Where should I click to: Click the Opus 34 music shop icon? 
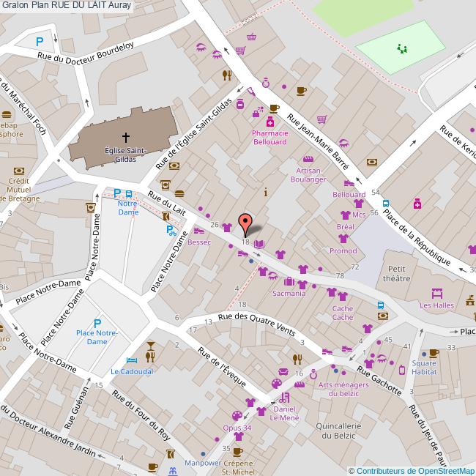pos(237,416)
